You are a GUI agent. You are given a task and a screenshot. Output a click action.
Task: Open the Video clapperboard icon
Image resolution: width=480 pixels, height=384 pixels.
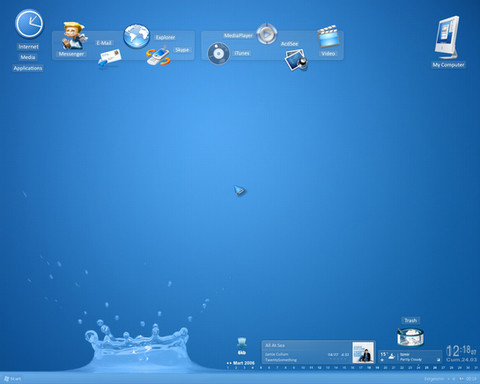tap(328, 36)
